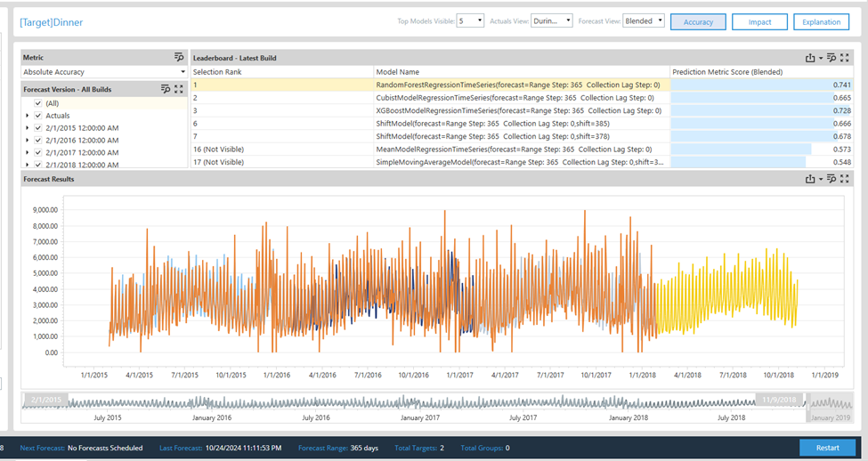This screenshot has width=868, height=461.
Task: Uncheck the Actuals checkbox
Action: point(37,116)
